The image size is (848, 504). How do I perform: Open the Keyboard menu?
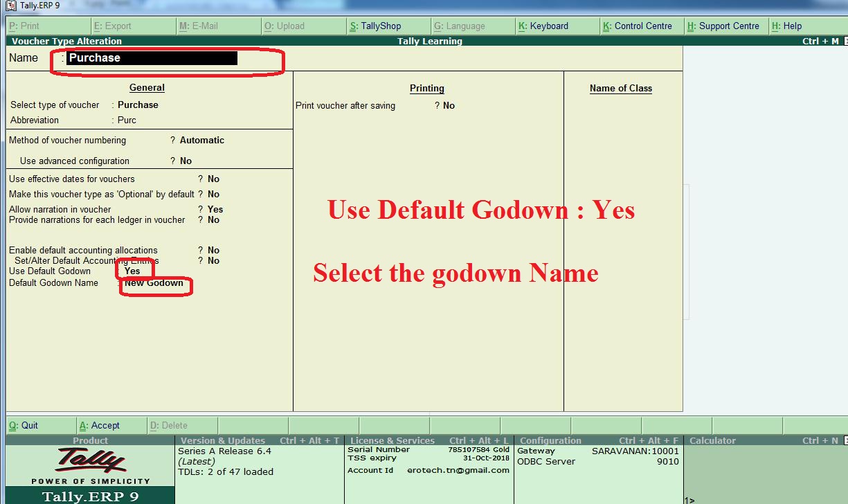click(558, 26)
